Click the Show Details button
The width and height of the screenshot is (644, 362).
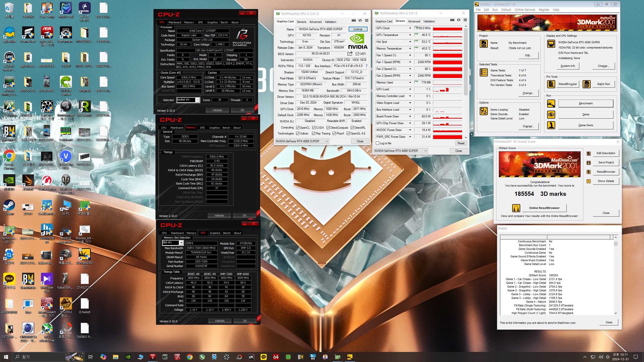click(606, 181)
